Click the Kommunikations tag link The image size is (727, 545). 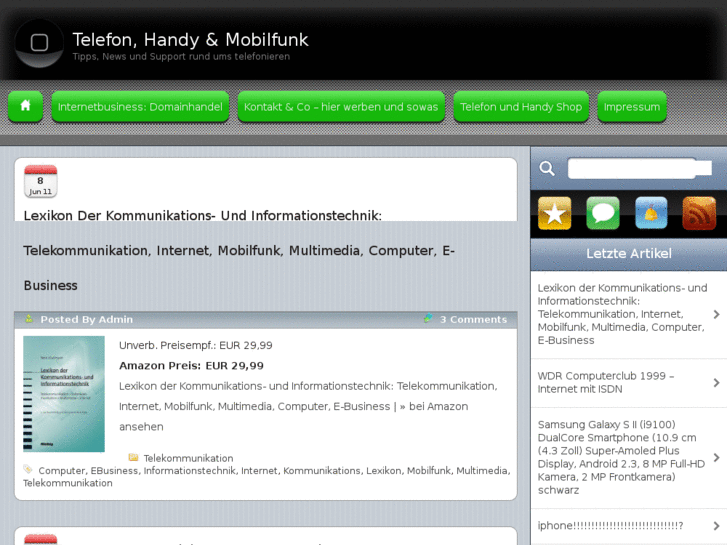322,470
